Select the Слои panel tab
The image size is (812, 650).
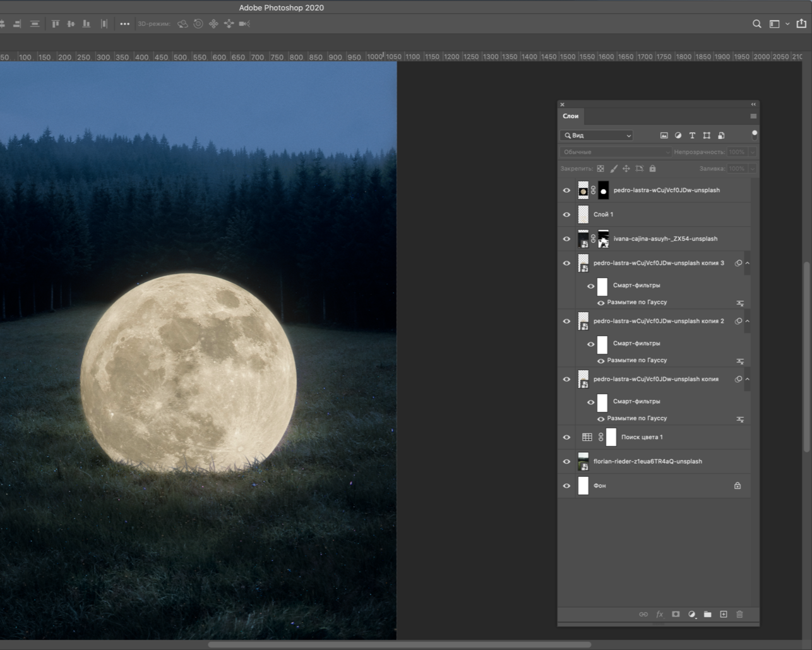pos(571,116)
